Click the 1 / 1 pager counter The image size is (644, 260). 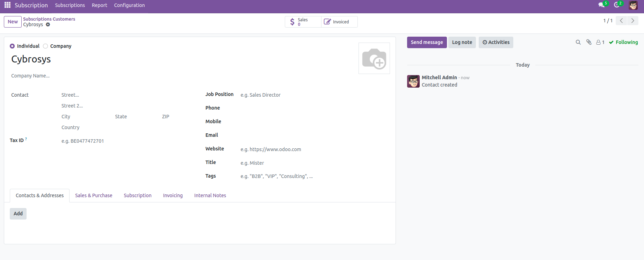click(x=608, y=21)
